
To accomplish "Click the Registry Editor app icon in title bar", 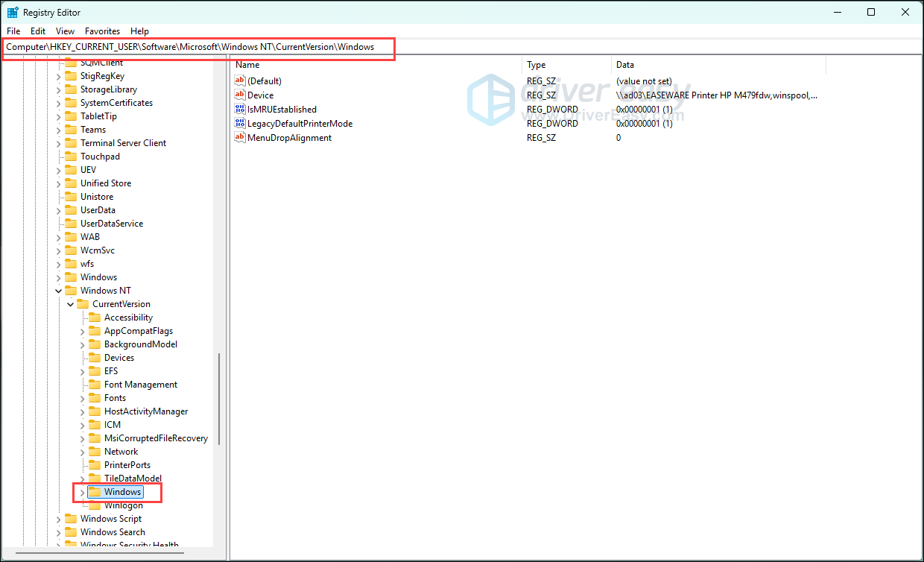I will click(13, 12).
